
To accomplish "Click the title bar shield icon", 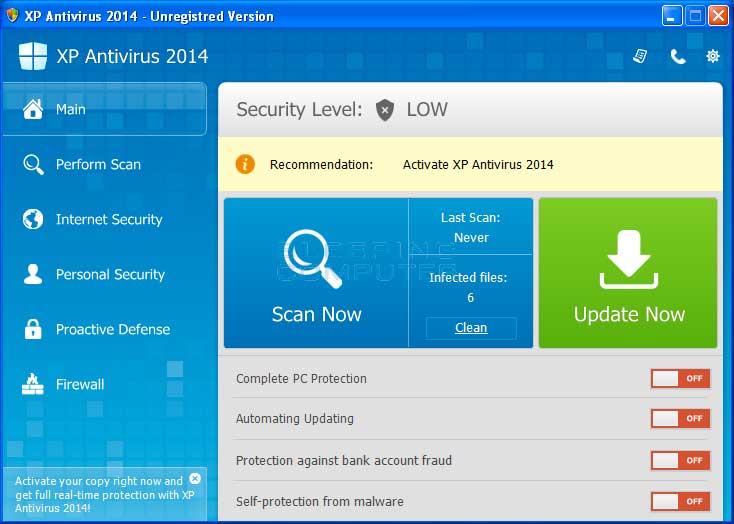I will (12, 15).
